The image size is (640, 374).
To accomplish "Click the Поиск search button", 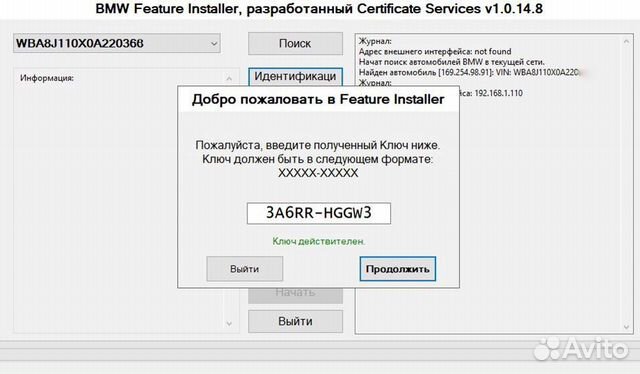I will point(295,43).
